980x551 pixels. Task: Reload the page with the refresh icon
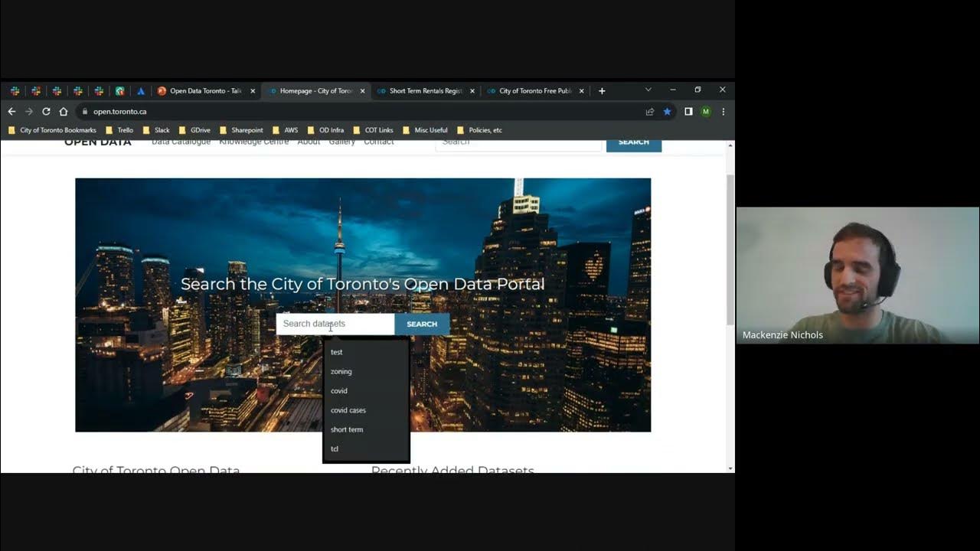(x=46, y=112)
